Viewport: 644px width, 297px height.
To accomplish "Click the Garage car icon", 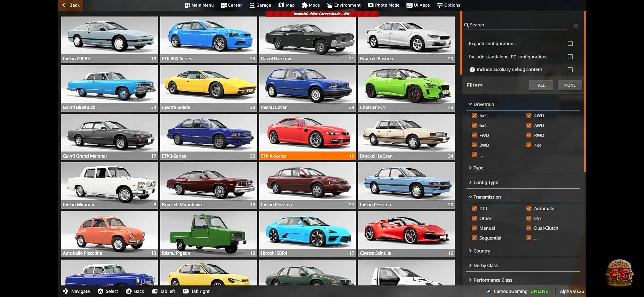I will click(252, 5).
